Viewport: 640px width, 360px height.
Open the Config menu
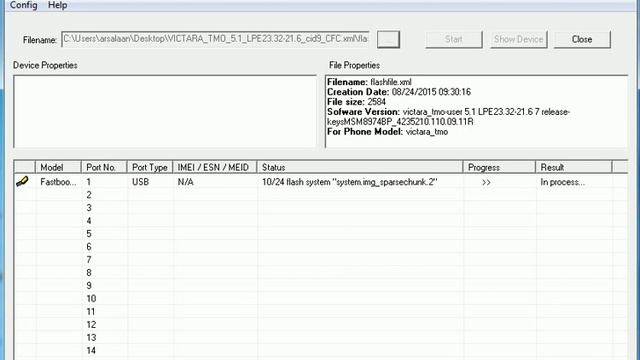[23, 5]
